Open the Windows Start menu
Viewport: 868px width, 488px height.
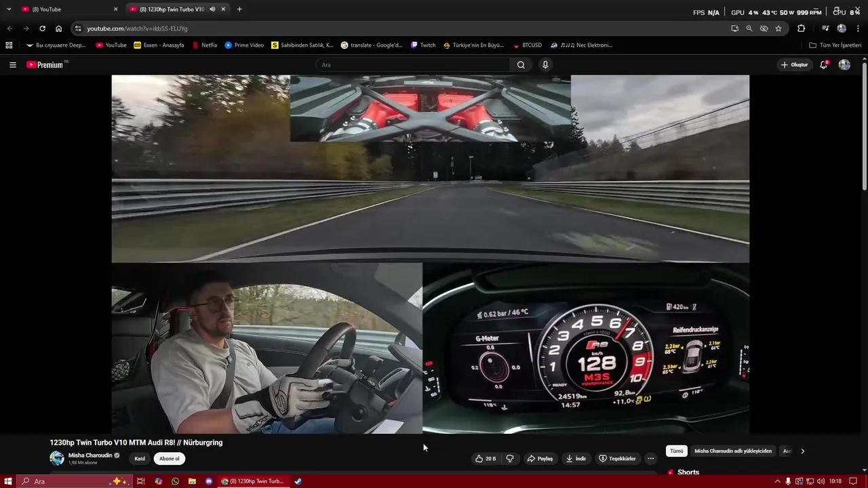point(8,481)
